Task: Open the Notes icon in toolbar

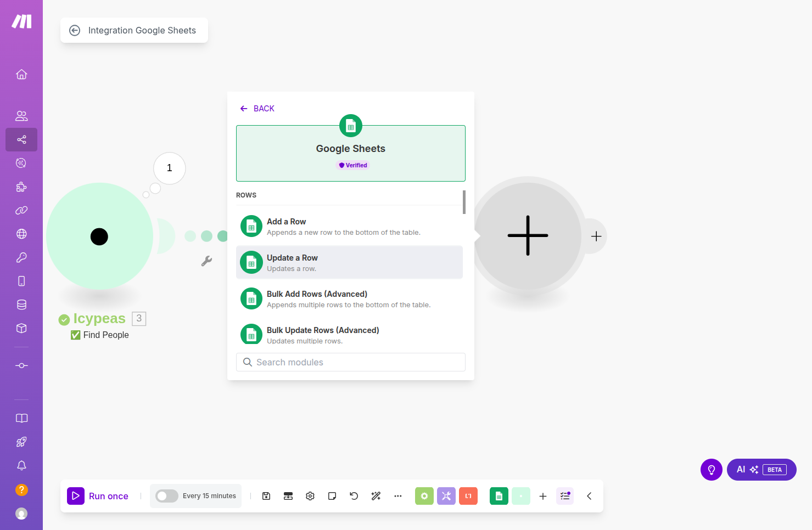Action: (332, 496)
